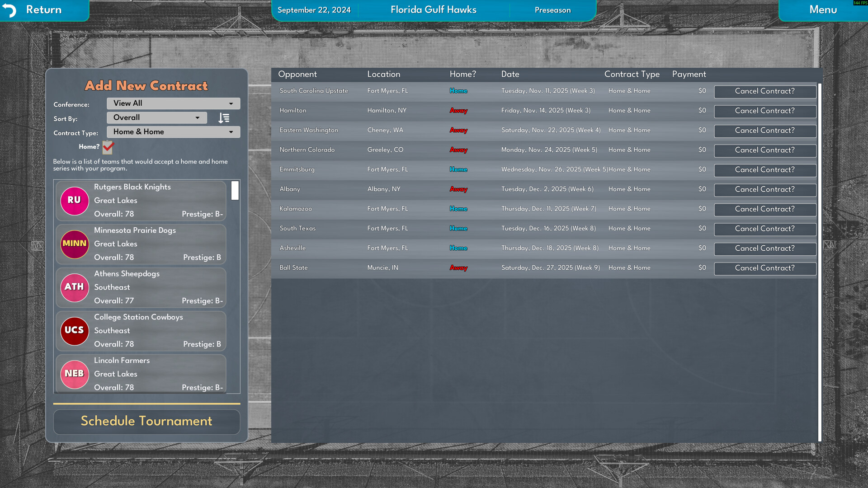Select the Preseason header tab
This screenshot has width=868, height=488.
click(552, 9)
